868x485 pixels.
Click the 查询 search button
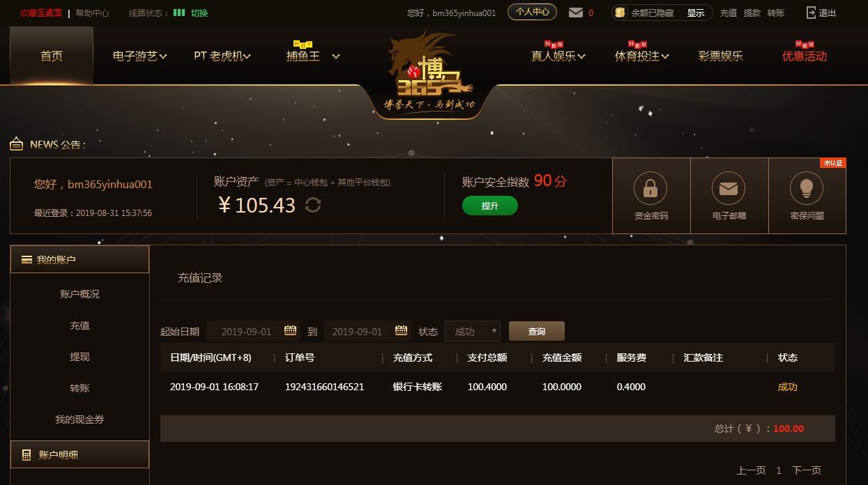(x=537, y=331)
